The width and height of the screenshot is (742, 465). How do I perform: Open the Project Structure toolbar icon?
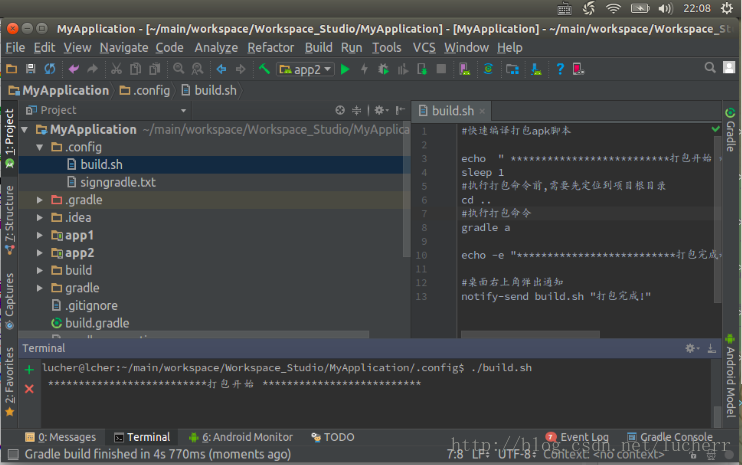coord(512,69)
